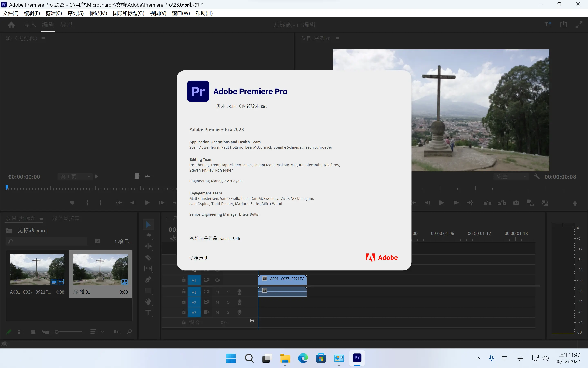
Task: Mute track A1
Action: tap(217, 292)
